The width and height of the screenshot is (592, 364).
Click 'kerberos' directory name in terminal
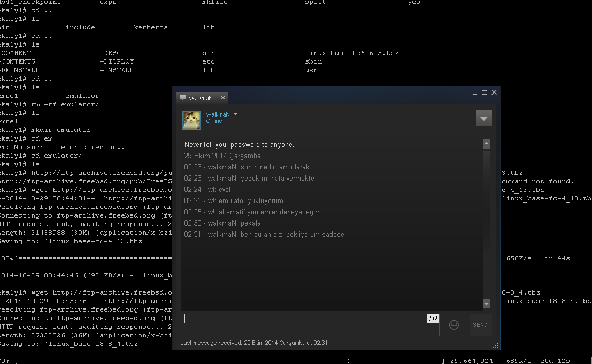(151, 28)
